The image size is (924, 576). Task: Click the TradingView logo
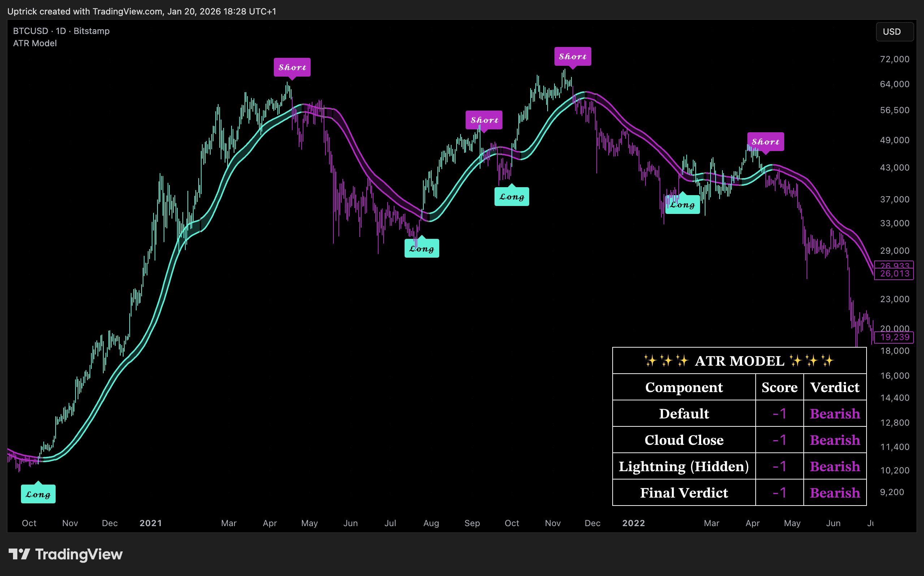(x=65, y=554)
